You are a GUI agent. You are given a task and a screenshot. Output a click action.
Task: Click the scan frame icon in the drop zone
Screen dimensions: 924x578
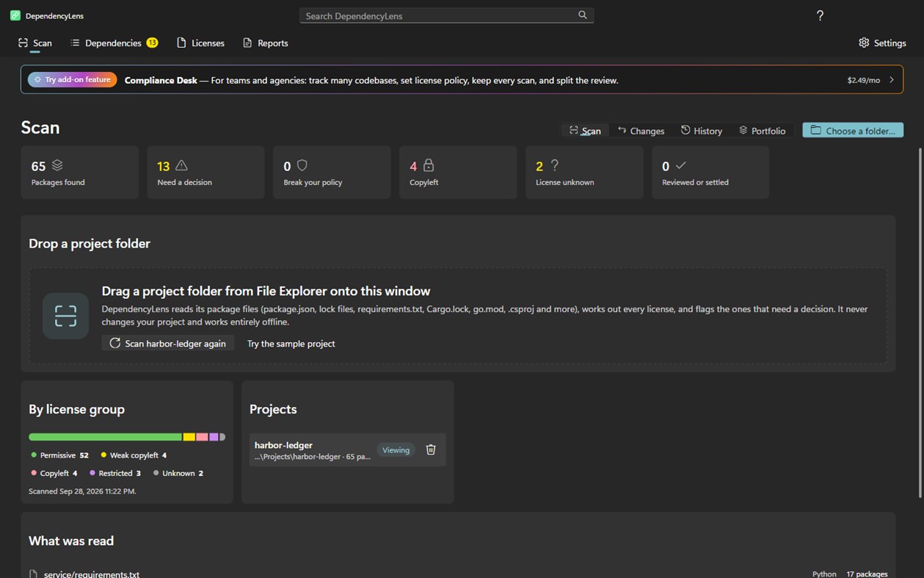(x=65, y=316)
